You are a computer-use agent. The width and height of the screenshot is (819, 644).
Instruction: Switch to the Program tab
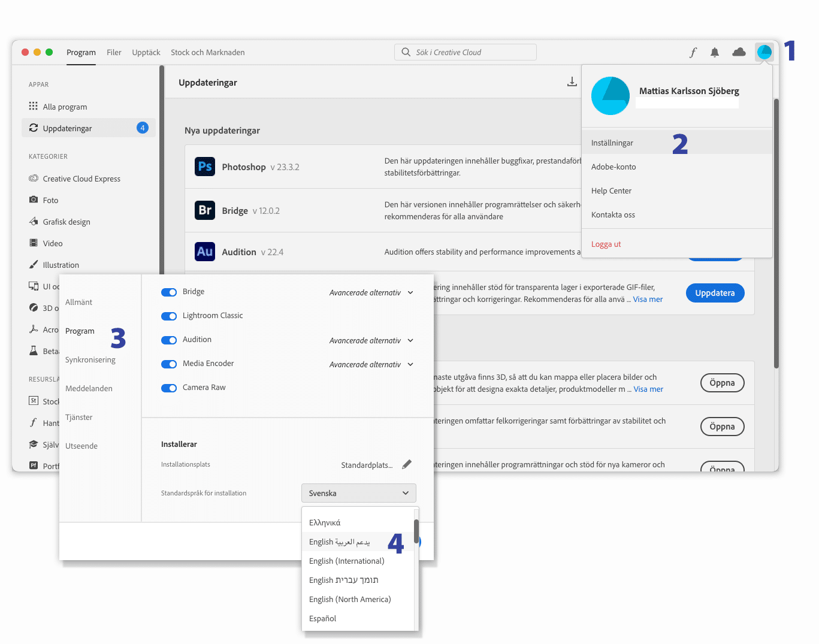point(81,52)
